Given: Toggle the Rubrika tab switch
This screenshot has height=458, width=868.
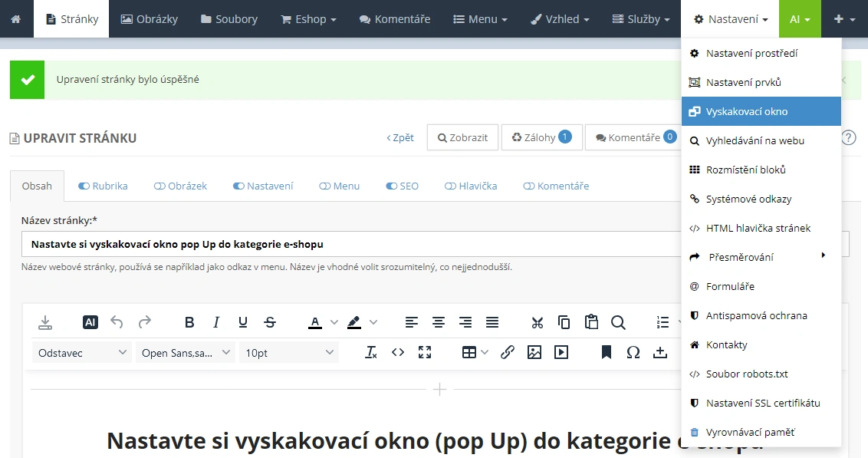Looking at the screenshot, I should pos(84,186).
